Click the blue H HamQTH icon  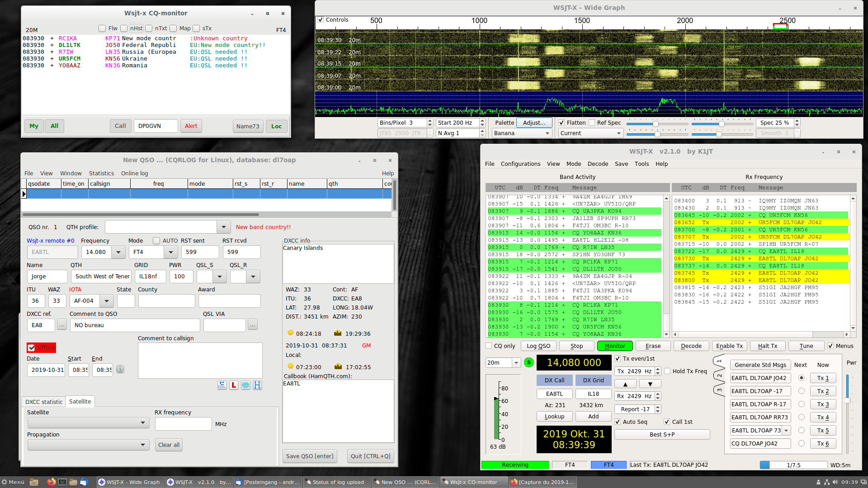257,385
